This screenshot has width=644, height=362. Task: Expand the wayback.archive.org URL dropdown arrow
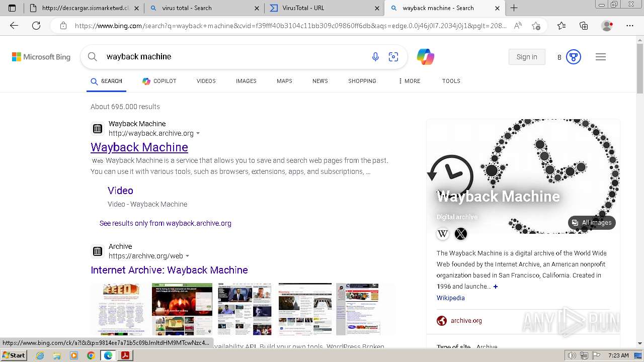pos(198,134)
